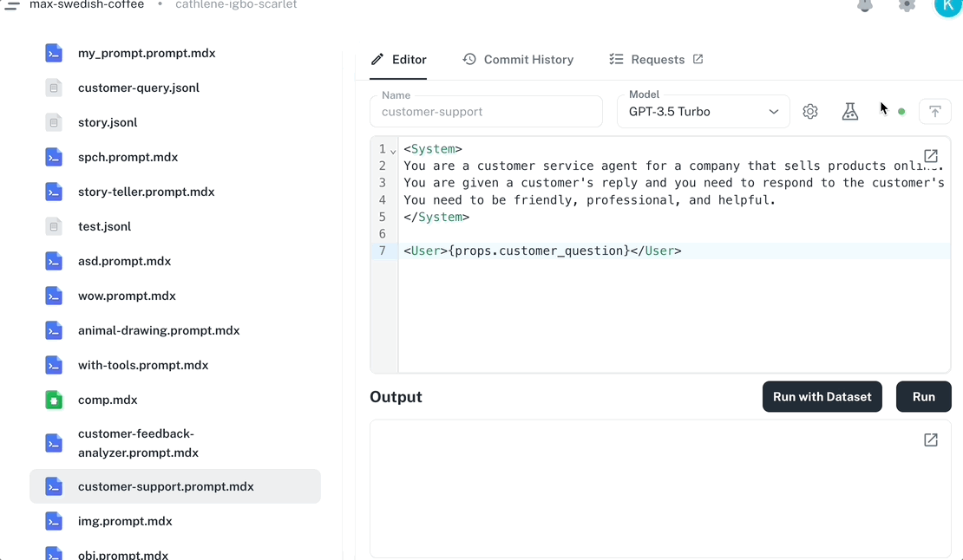Click the external link icon beside Requests
Image resolution: width=963 pixels, height=560 pixels.
[698, 59]
